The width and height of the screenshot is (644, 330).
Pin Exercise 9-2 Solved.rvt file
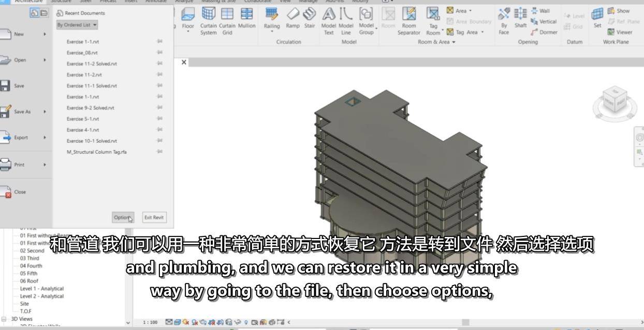(x=159, y=108)
